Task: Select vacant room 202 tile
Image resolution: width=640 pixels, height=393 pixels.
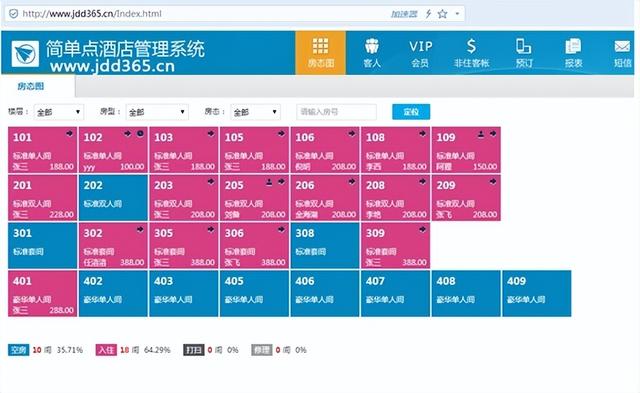Action: pyautogui.click(x=113, y=198)
